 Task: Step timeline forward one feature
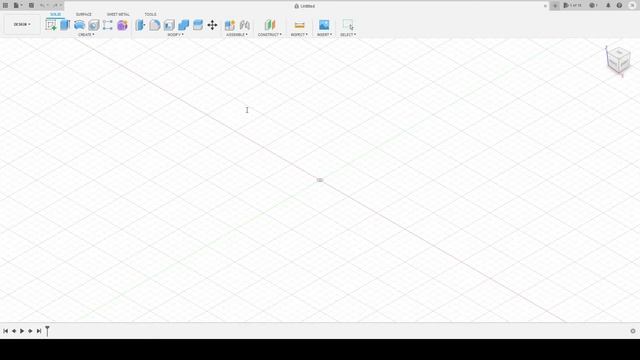coord(30,331)
